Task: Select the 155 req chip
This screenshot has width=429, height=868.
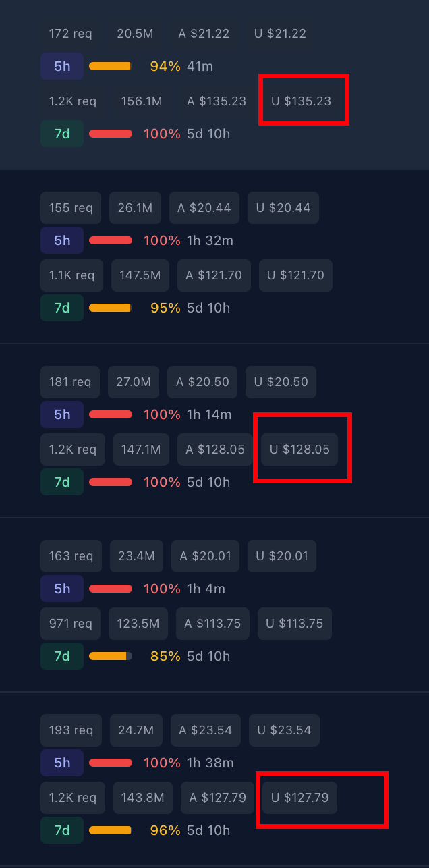Action: pos(71,208)
